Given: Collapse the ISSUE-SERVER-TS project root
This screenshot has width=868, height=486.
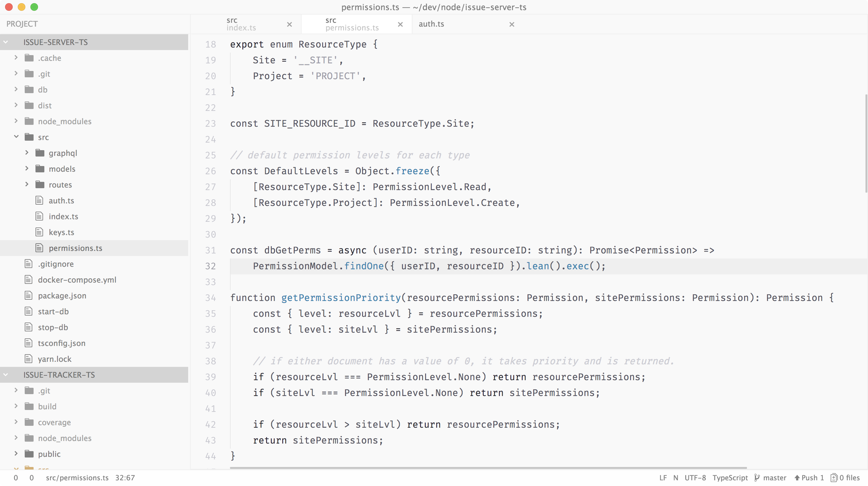Looking at the screenshot, I should click(x=6, y=42).
